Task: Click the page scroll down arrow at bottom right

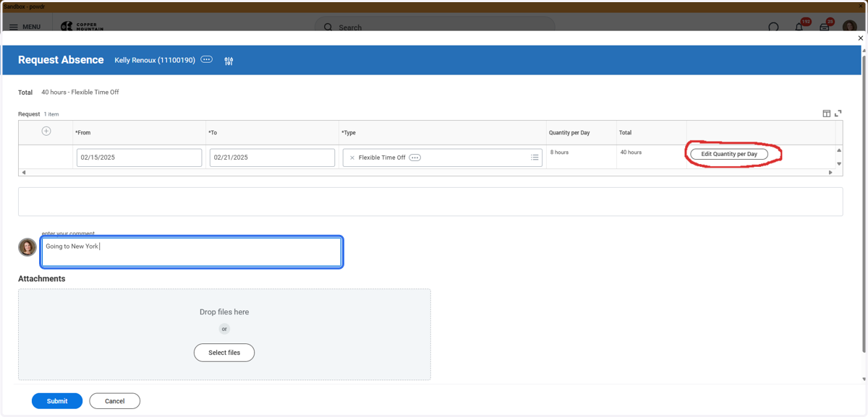Action: click(864, 379)
